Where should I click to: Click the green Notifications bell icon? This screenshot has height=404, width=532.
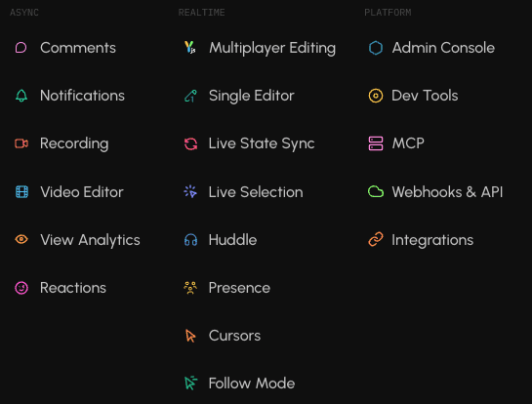click(x=21, y=96)
